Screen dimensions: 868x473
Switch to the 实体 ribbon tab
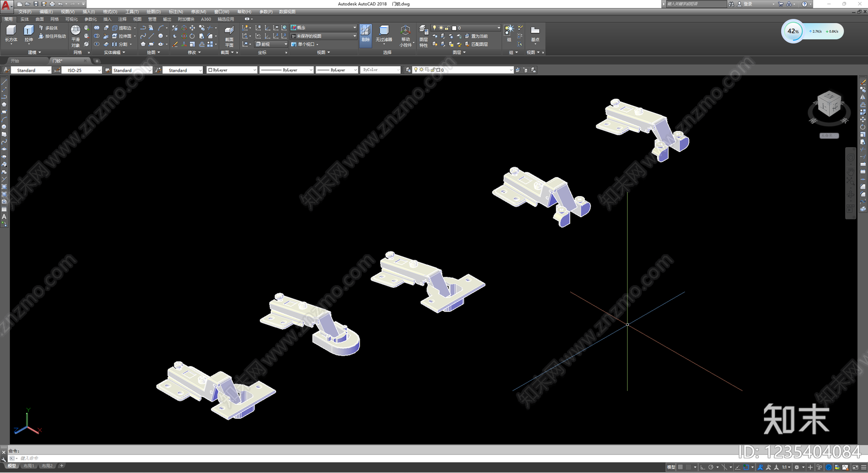pos(24,19)
